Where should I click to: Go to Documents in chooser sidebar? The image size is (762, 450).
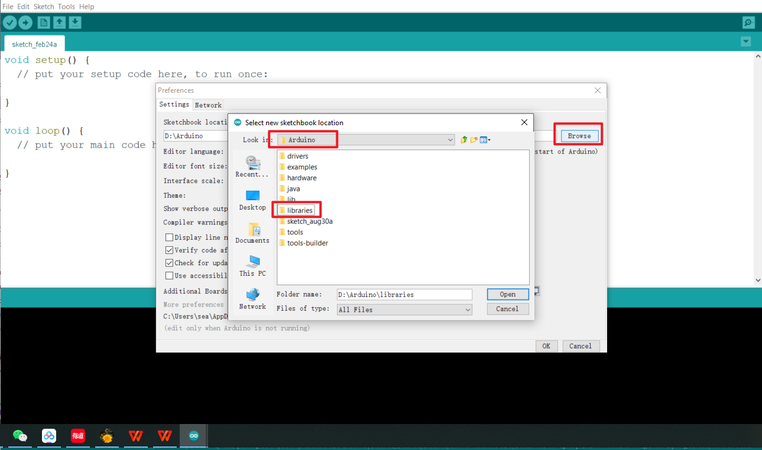[x=252, y=233]
